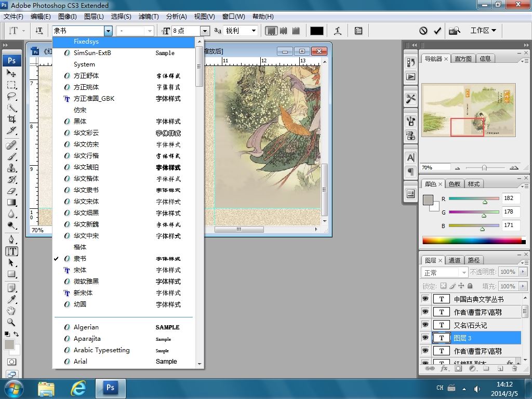Select the Horizontal Type tool in toolbox
This screenshot has width=532, height=399.
[x=11, y=251]
